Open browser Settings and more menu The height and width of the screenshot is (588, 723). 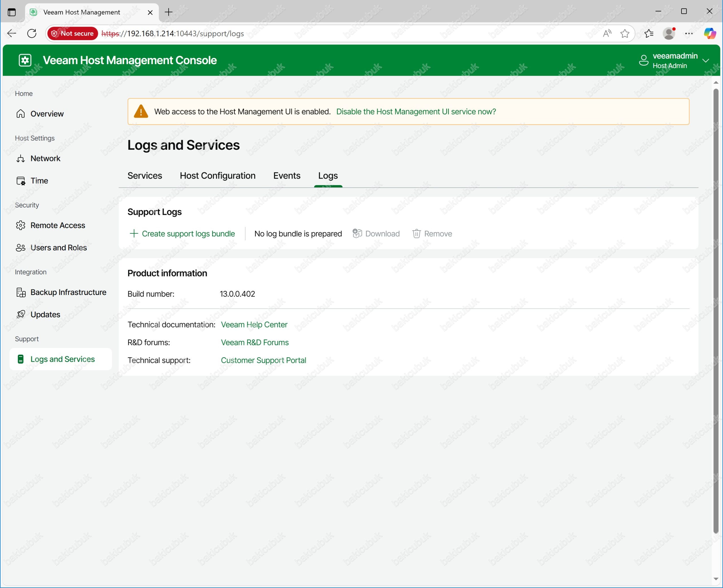click(689, 33)
